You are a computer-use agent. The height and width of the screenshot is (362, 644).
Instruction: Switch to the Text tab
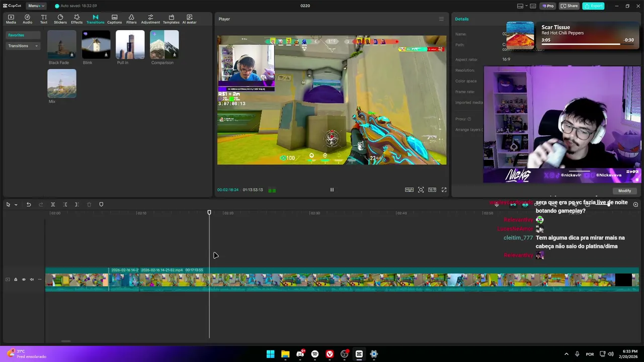(x=44, y=19)
